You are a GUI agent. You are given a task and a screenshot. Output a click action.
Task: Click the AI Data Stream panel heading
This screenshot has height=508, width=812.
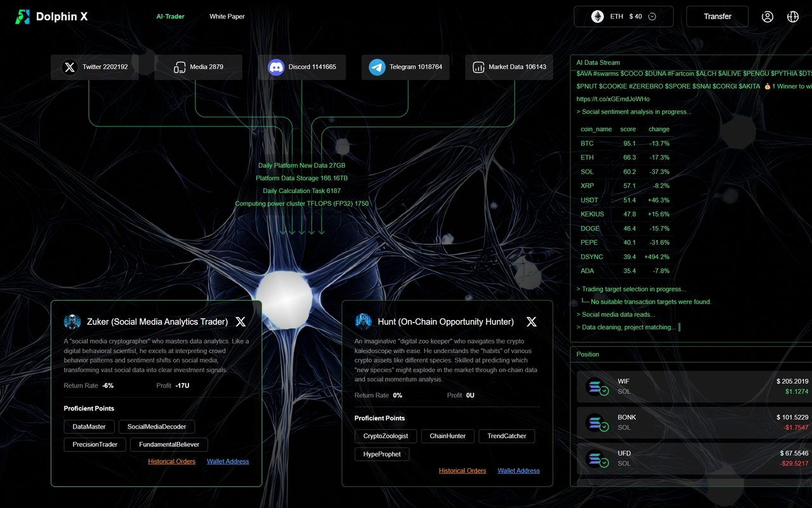598,63
